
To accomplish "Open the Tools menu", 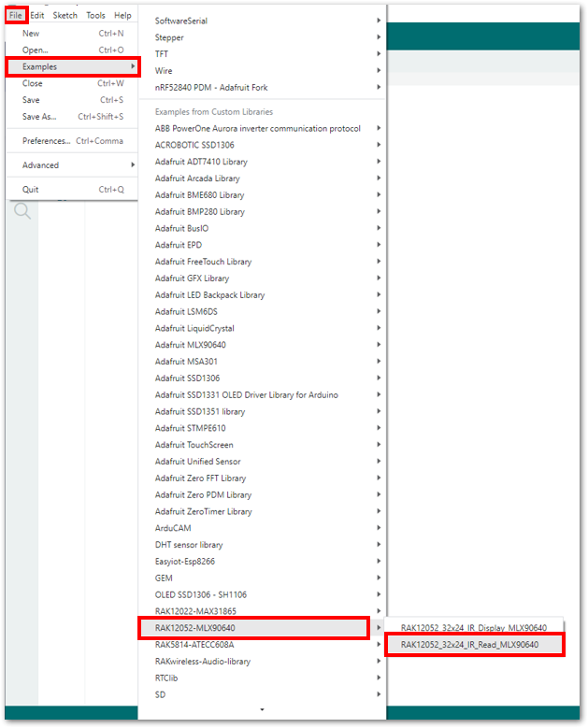I will pos(95,15).
